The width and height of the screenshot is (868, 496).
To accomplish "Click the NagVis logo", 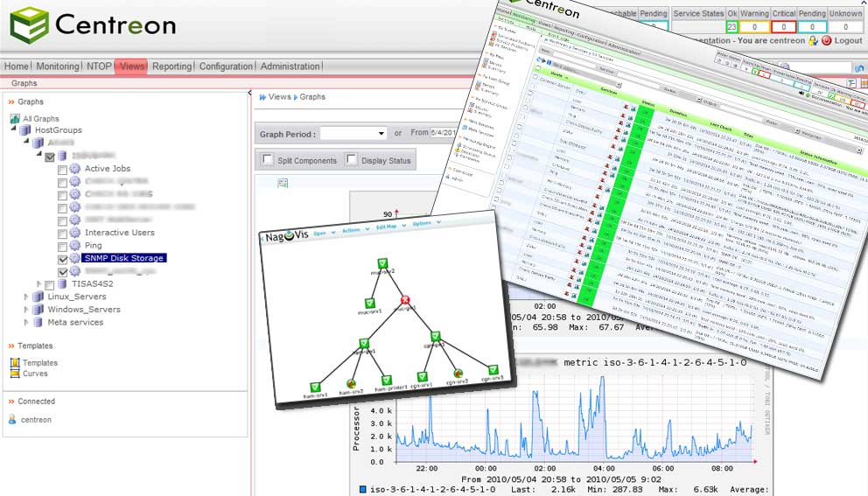I will click(x=285, y=237).
